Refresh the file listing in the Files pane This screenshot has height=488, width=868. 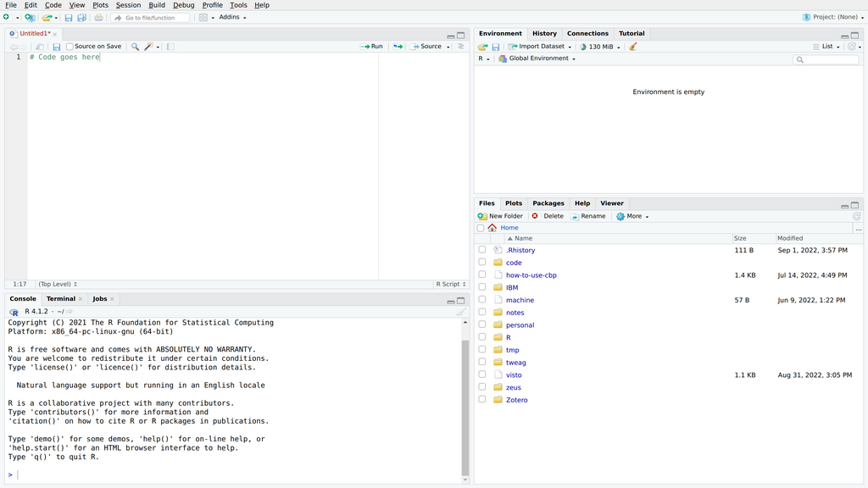[856, 216]
